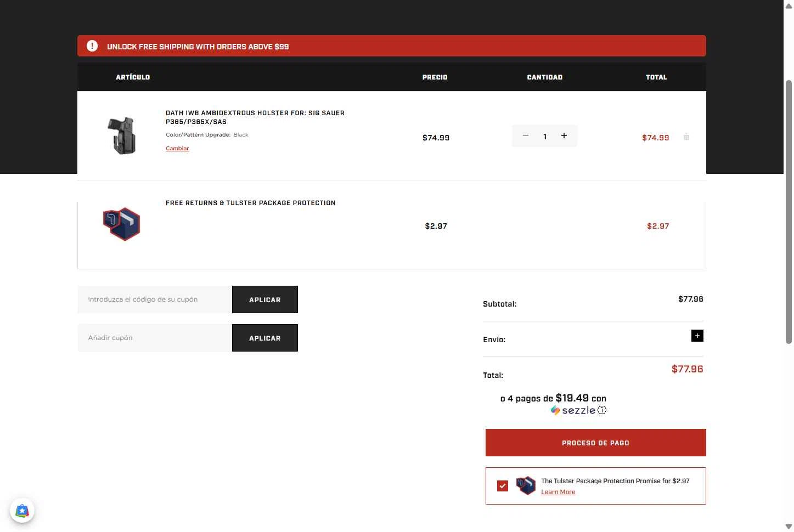Open the floating shopping bag widget icon

(22, 511)
